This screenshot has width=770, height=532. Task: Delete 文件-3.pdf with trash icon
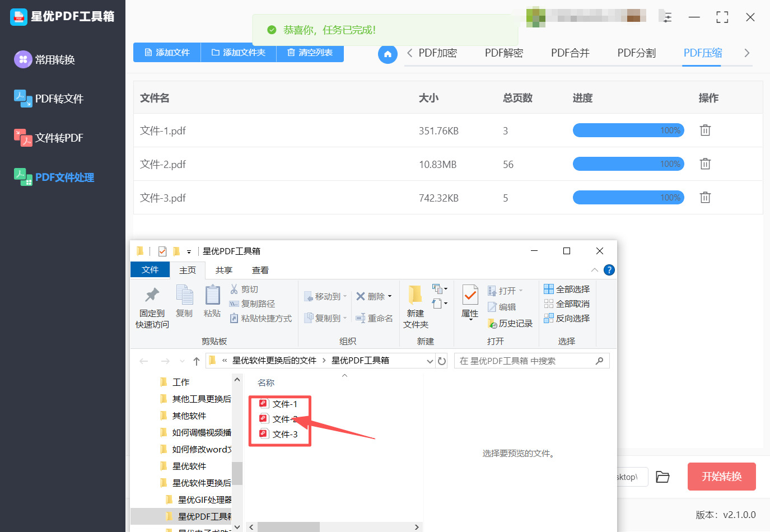point(705,197)
